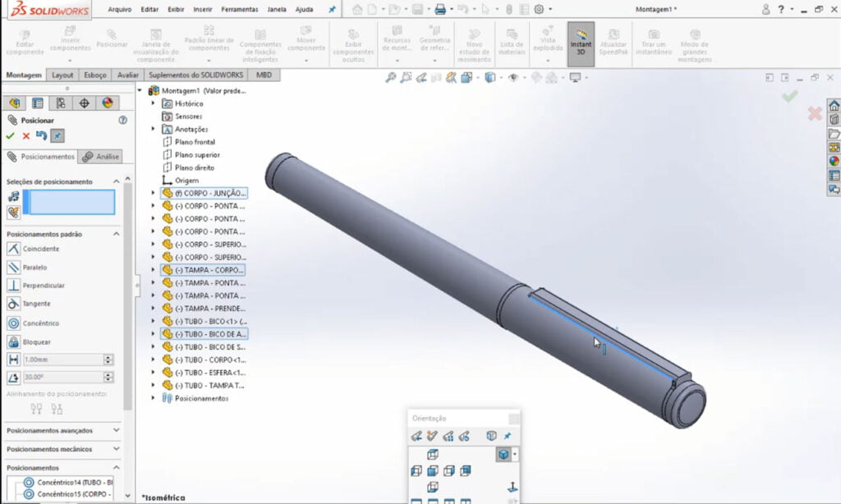Click undo arrow in Posicionar panel
The height and width of the screenshot is (504, 841).
coord(41,135)
